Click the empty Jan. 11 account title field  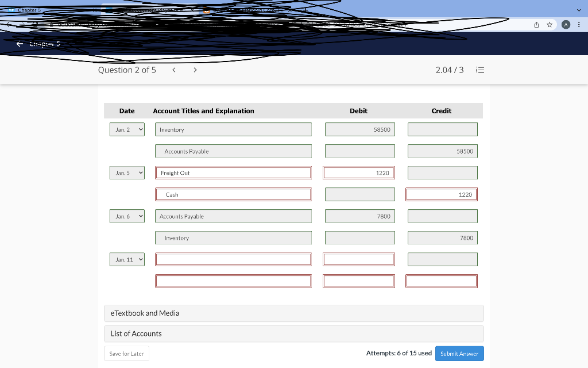[233, 259]
